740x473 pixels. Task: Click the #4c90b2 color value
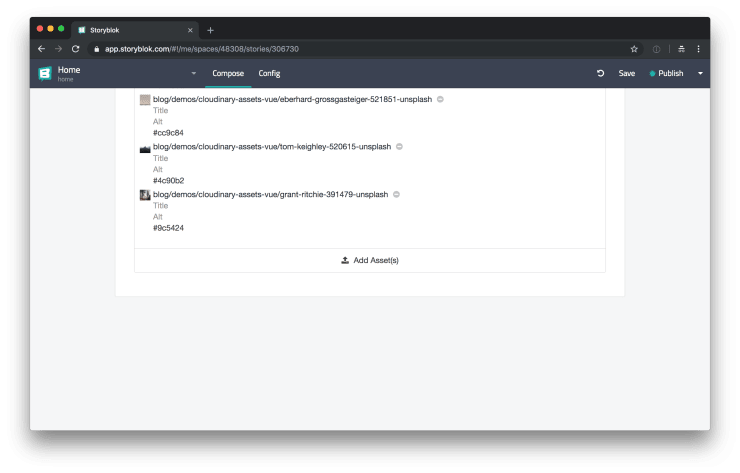[168, 181]
